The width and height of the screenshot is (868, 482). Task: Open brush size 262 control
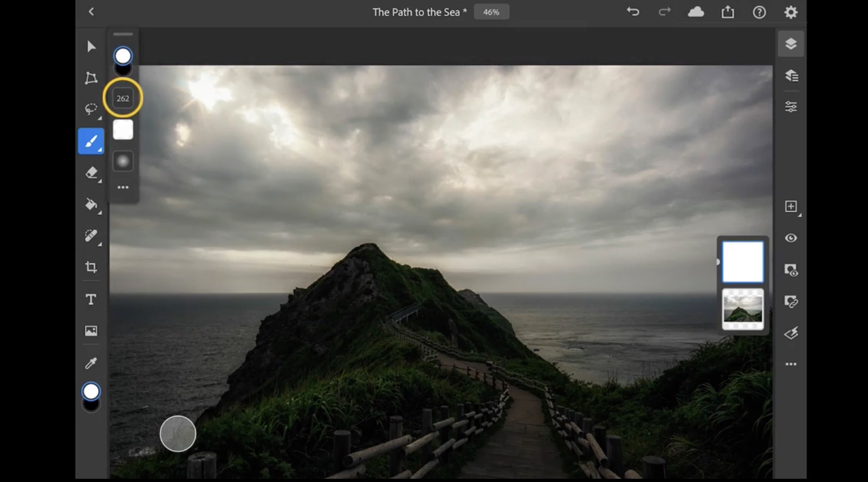click(x=123, y=98)
